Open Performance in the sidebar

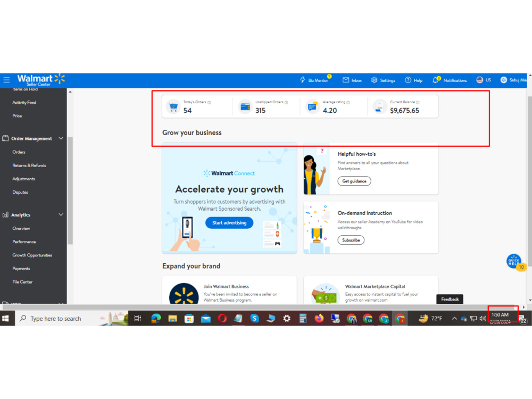[x=24, y=242]
